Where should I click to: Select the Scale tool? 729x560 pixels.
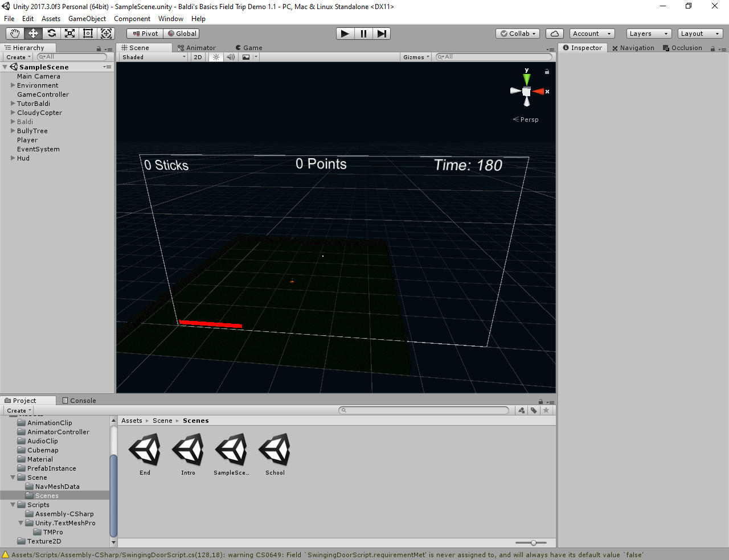coord(69,33)
